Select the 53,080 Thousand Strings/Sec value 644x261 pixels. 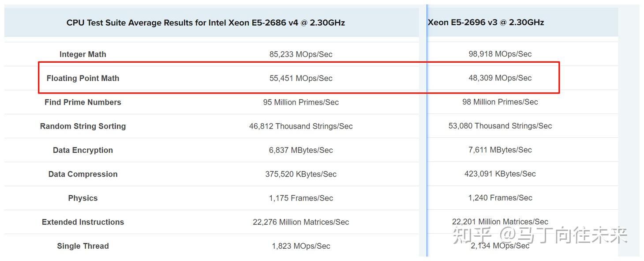(x=500, y=126)
